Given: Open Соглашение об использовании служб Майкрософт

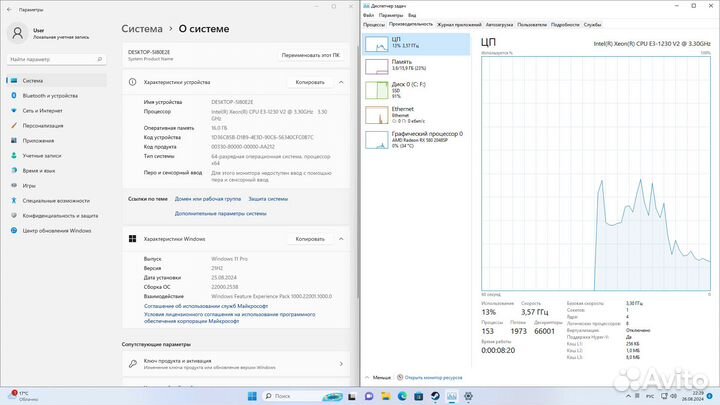Looking at the screenshot, I should click(206, 306).
